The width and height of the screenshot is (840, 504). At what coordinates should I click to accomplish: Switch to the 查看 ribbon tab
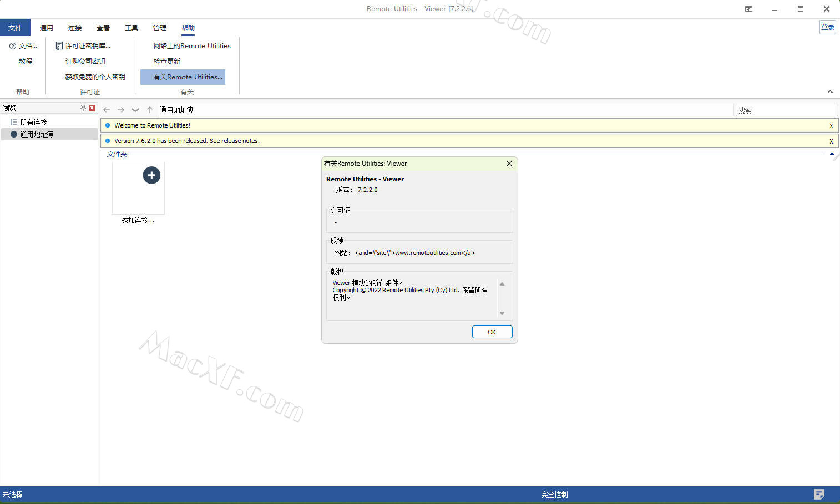click(103, 28)
